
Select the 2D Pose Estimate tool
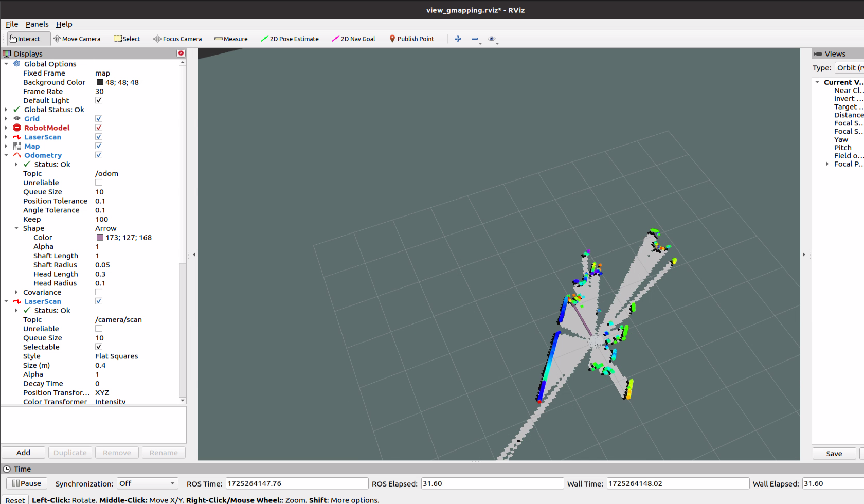click(290, 39)
